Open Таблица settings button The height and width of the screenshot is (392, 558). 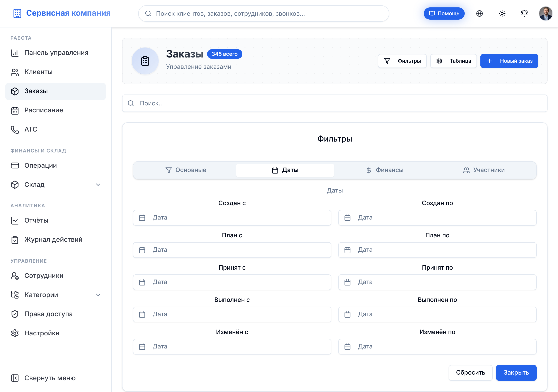coord(454,61)
